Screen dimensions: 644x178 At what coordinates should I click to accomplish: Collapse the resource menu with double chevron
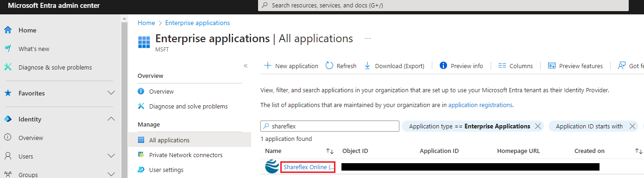(x=246, y=66)
